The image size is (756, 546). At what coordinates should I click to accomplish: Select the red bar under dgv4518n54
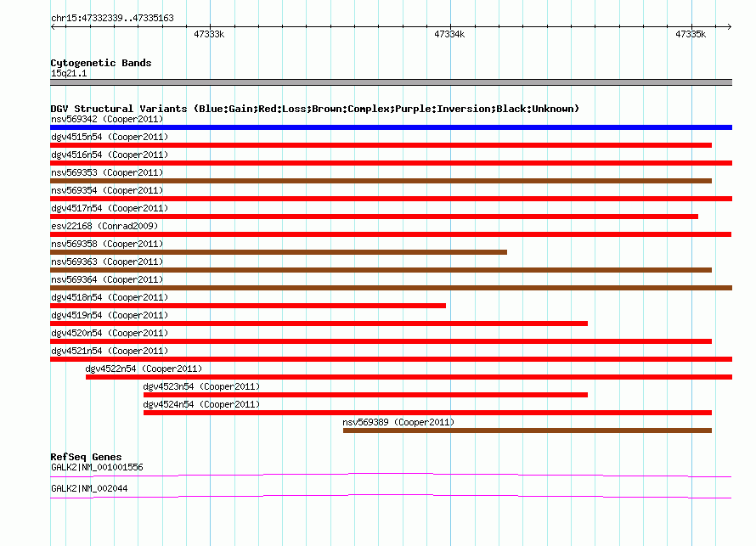(x=248, y=306)
